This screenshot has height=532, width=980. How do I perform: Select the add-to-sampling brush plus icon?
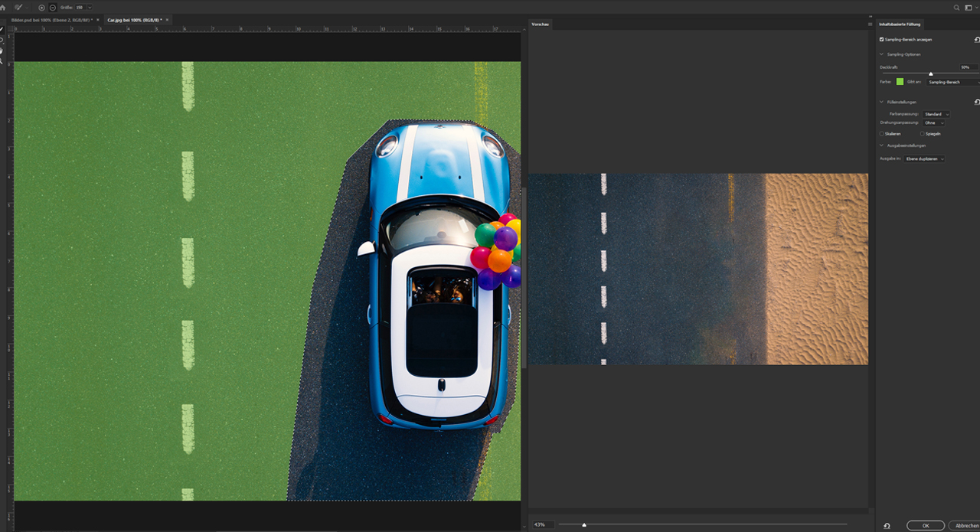point(41,7)
